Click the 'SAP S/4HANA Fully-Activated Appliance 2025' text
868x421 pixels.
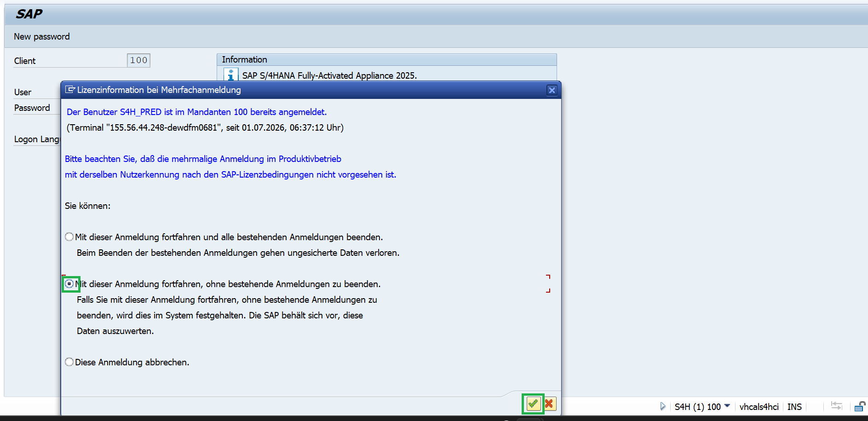(x=329, y=75)
